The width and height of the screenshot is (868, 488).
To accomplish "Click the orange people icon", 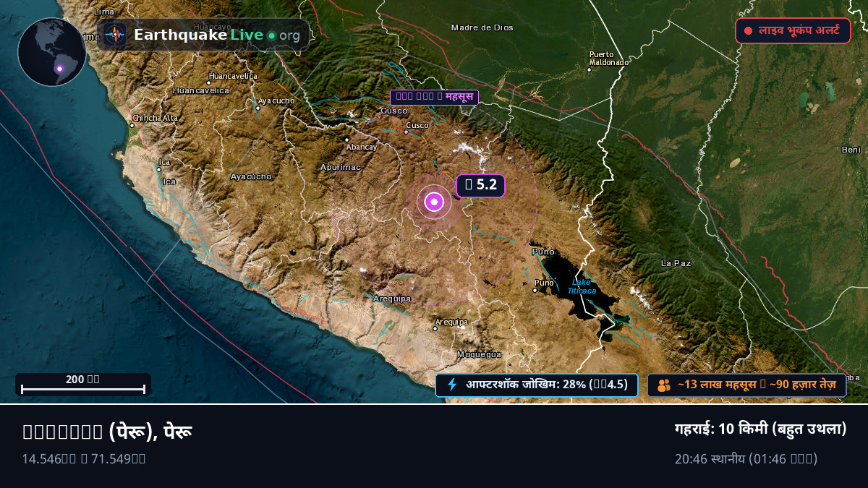I will tap(664, 385).
